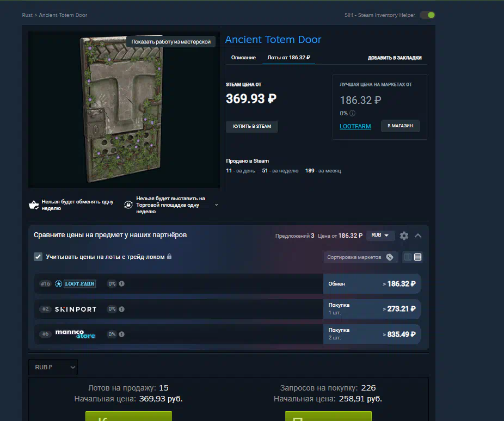This screenshot has width=504, height=421.
Task: Click the #6 rank badge in mannco row
Action: pyautogui.click(x=45, y=334)
